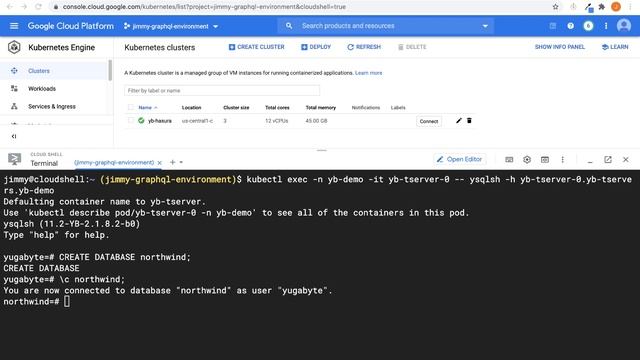
Task: Click the Workloads sidebar icon
Action: [x=14, y=89]
